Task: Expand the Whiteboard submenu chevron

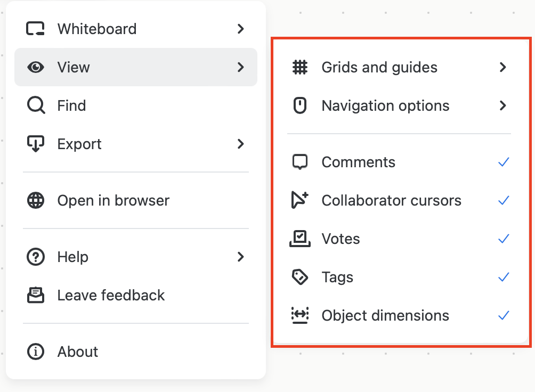Action: [241, 29]
